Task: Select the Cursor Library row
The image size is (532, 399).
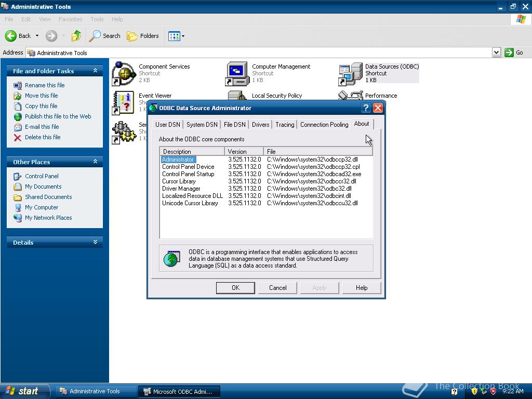Action: [267, 181]
